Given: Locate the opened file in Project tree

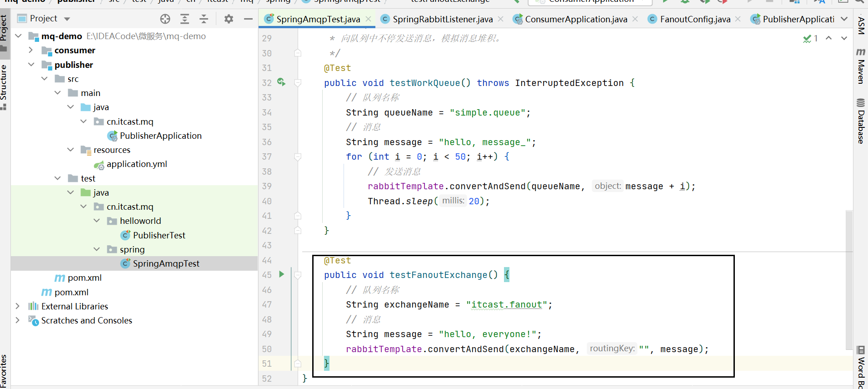Looking at the screenshot, I should click(x=165, y=19).
